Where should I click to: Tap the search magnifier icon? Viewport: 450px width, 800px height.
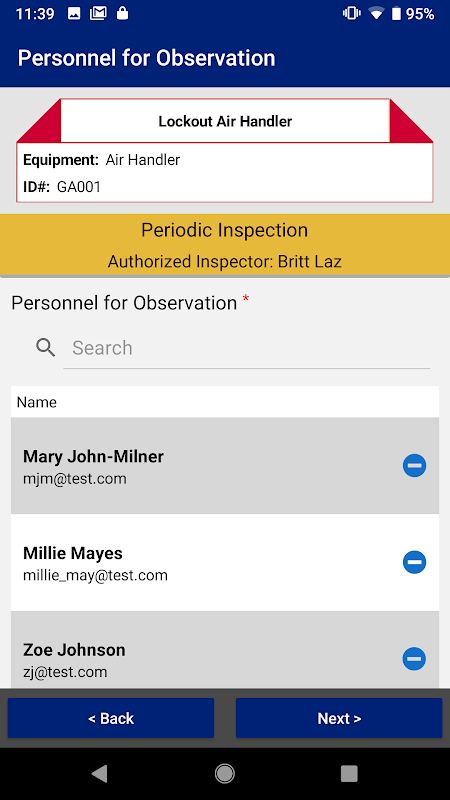[45, 348]
